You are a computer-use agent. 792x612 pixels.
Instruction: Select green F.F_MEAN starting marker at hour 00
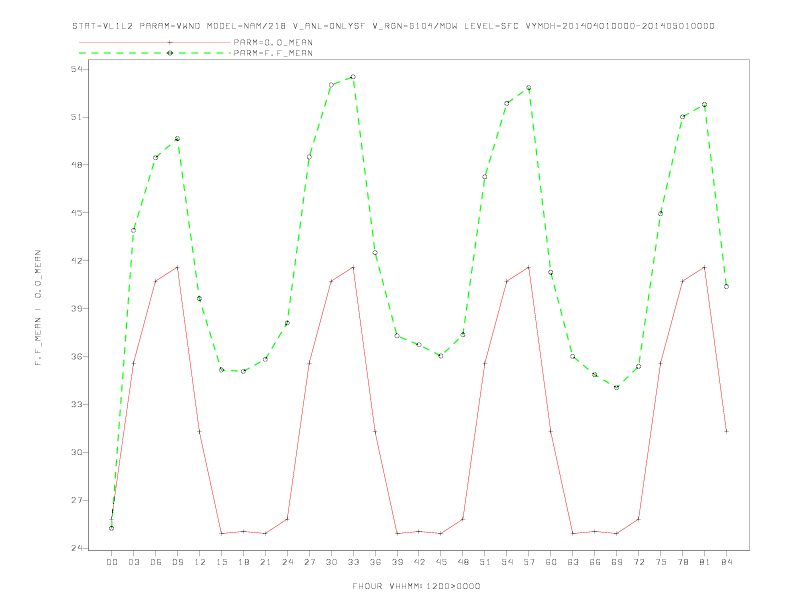tap(112, 528)
